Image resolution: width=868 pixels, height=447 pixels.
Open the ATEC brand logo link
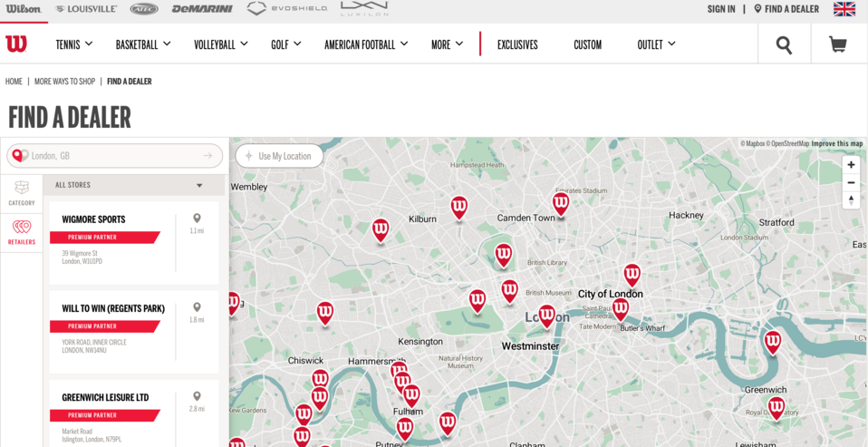144,9
